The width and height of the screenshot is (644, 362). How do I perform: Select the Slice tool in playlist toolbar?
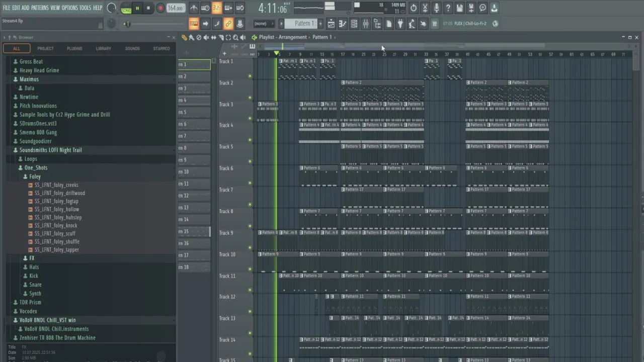pos(221,37)
